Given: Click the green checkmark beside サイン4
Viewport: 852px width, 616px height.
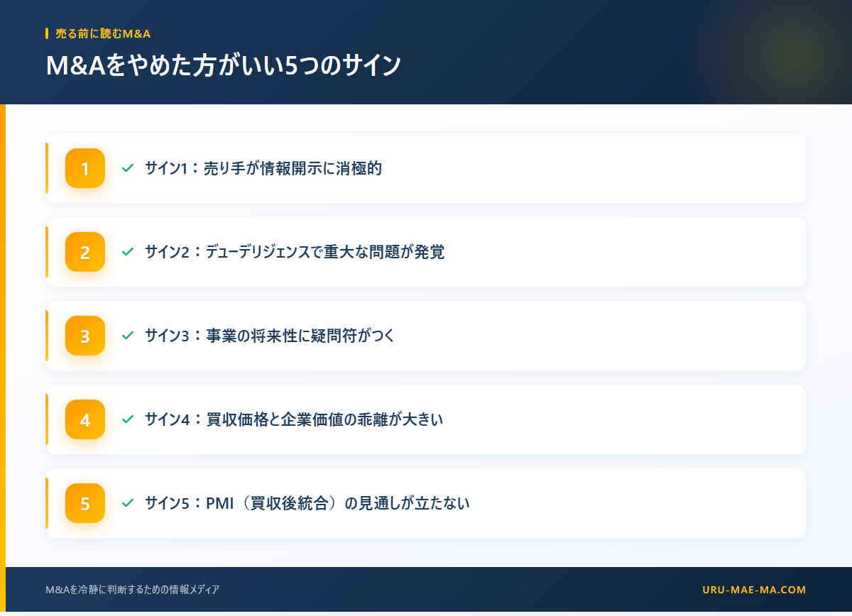Looking at the screenshot, I should pos(128,419).
